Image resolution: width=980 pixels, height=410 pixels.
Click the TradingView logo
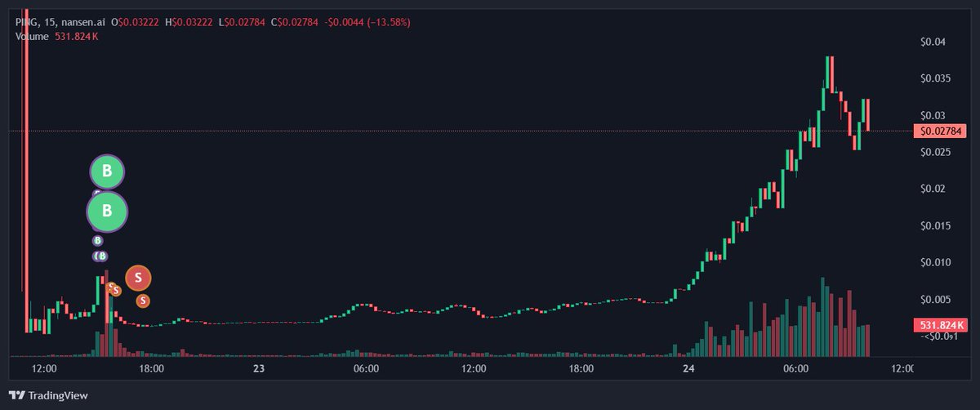pos(49,395)
